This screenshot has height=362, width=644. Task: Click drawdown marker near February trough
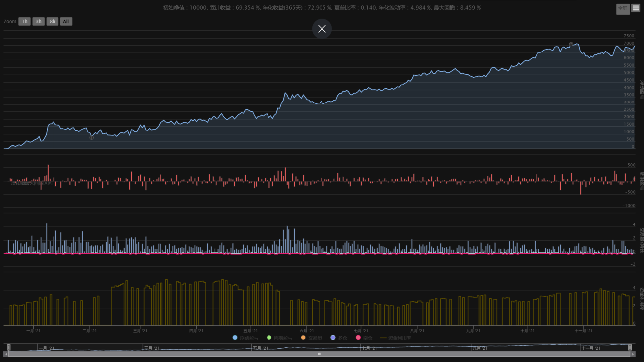91,137
